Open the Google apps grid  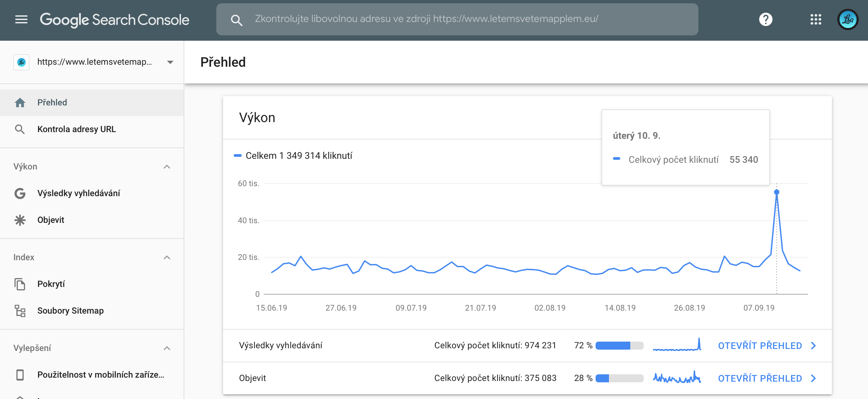point(816,20)
